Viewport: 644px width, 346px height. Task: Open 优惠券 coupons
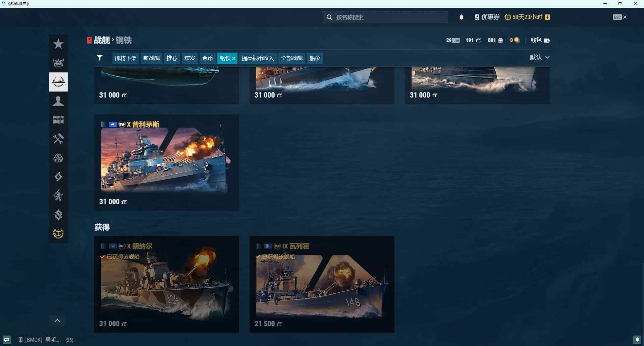[487, 17]
